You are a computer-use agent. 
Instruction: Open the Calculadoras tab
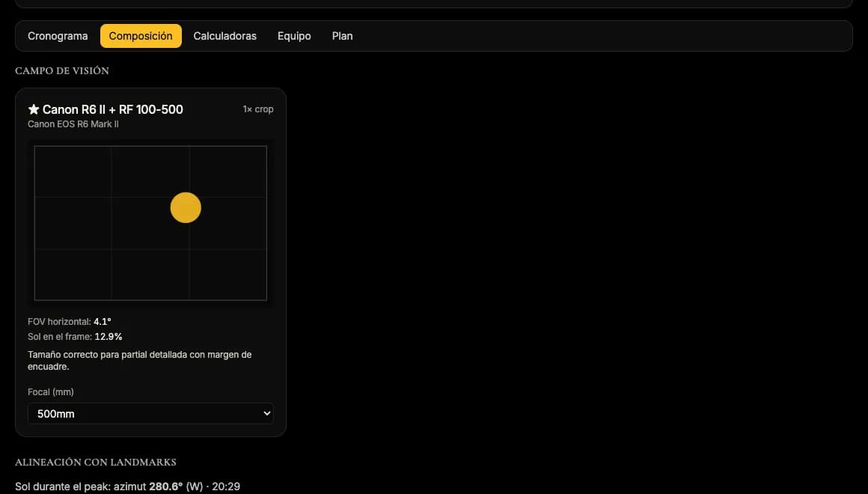pos(224,36)
